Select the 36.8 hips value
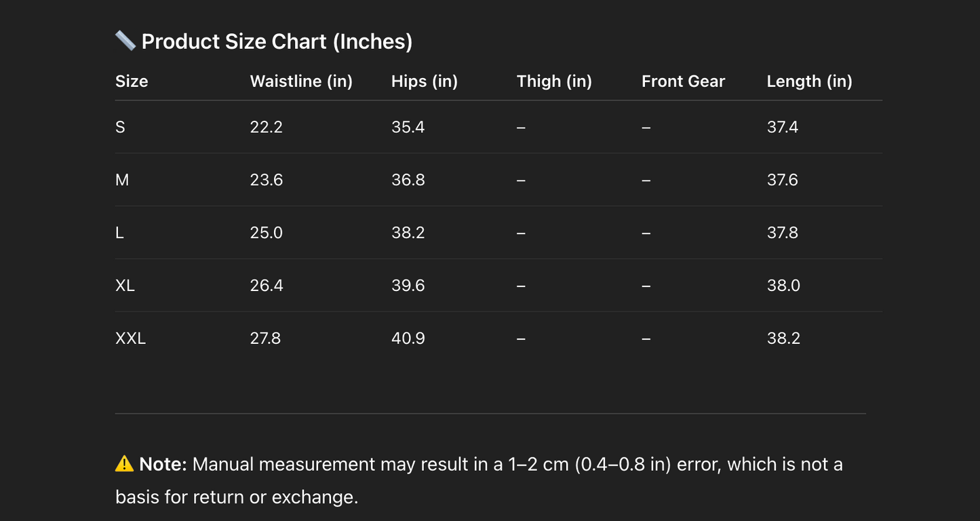Screen dimensions: 980x521 click(408, 180)
